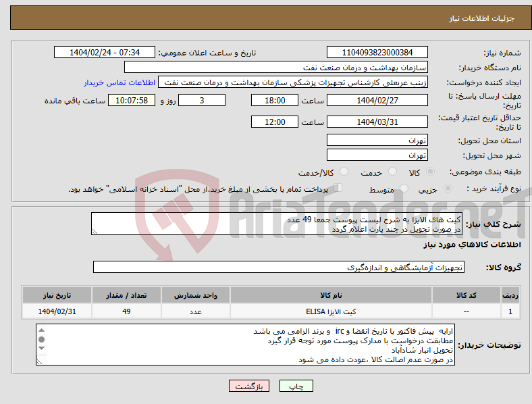Click the resize handle of شرح کلی نیاز box
This screenshot has height=404, width=532.
[x=95, y=232]
